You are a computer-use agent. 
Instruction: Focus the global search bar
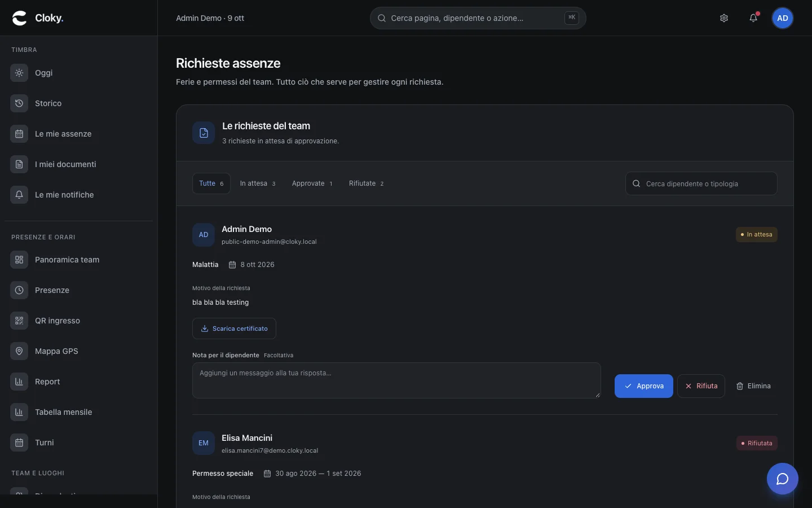point(478,18)
